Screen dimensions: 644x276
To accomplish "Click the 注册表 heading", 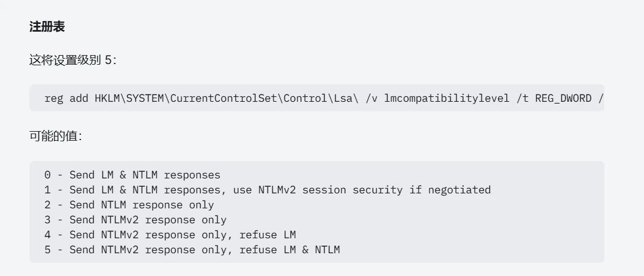I will [x=47, y=27].
